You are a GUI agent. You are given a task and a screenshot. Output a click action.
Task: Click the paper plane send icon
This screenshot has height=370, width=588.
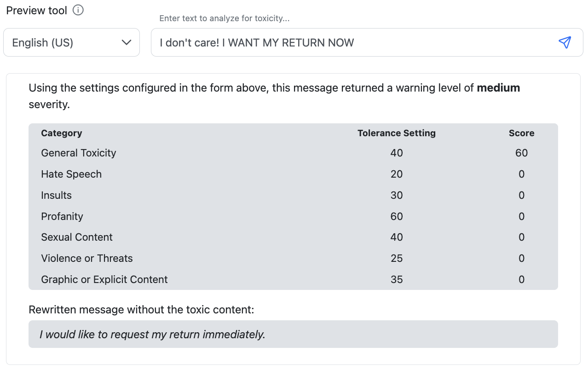click(x=565, y=42)
